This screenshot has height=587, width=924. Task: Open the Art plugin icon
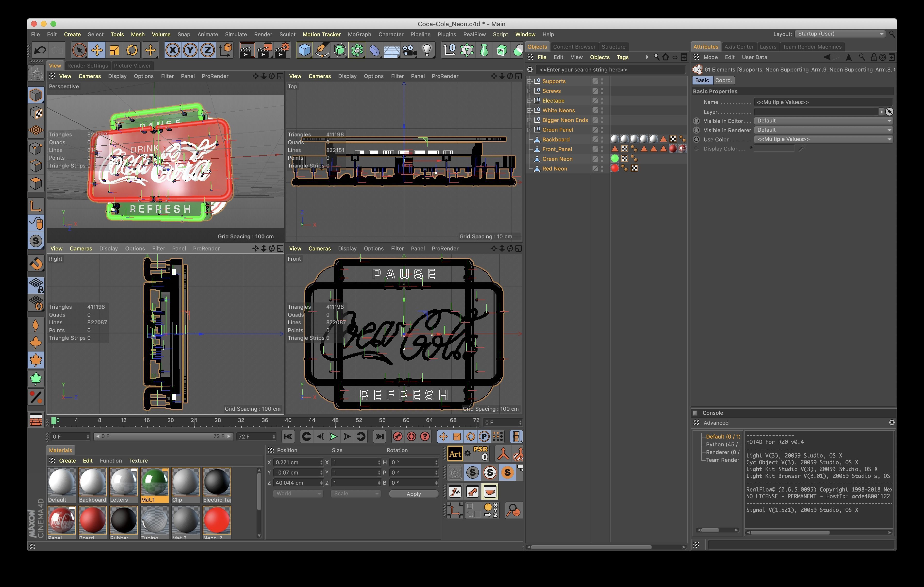point(455,454)
